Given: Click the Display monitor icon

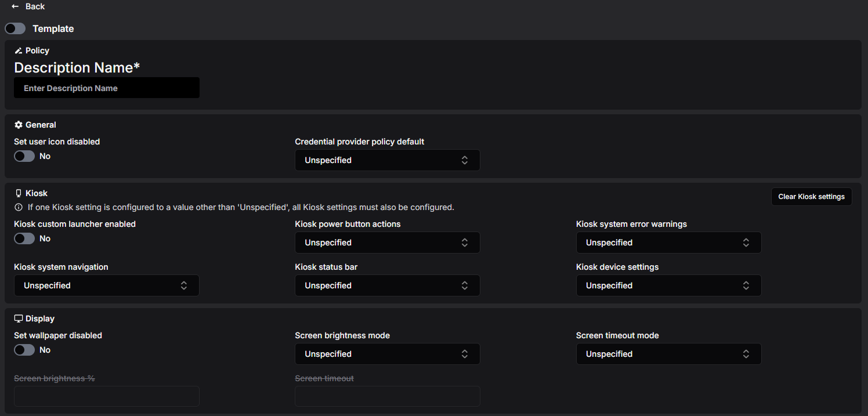Looking at the screenshot, I should (19, 319).
